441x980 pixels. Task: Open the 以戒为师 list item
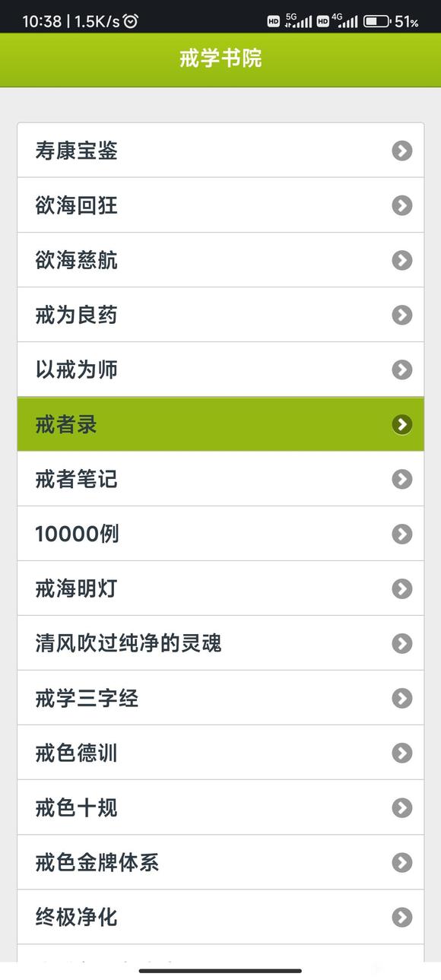tap(220, 369)
